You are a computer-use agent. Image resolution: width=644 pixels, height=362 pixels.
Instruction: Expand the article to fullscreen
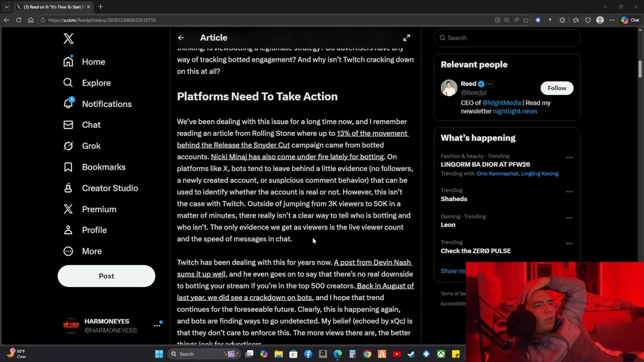point(407,38)
